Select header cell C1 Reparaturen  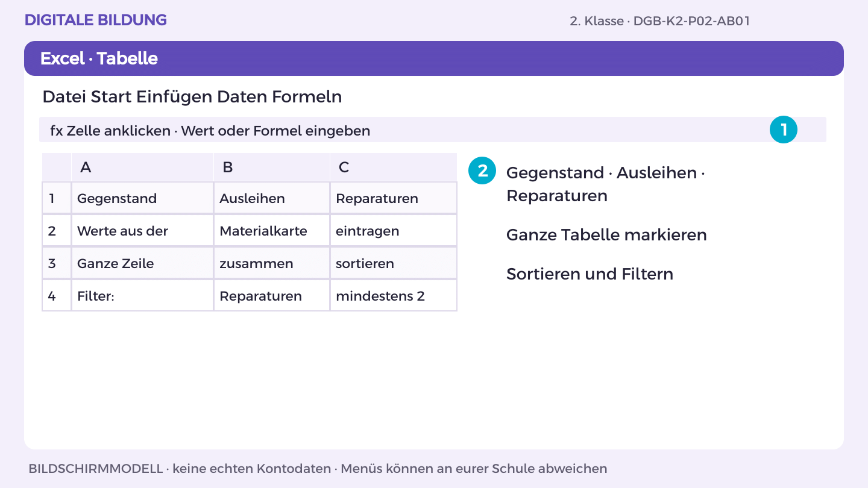pyautogui.click(x=394, y=198)
